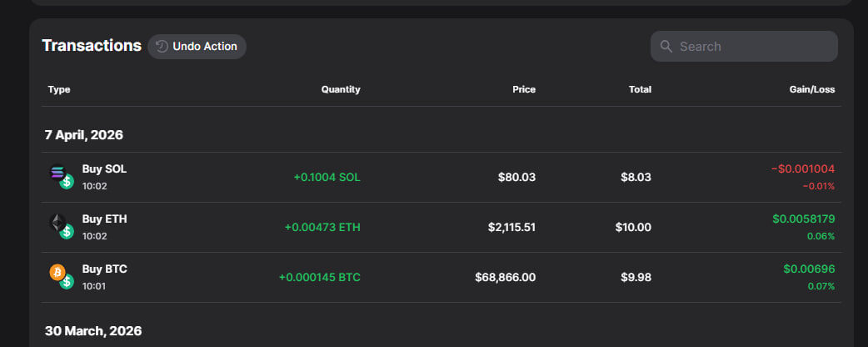Click the red -$0.001004 loss value

tap(803, 168)
